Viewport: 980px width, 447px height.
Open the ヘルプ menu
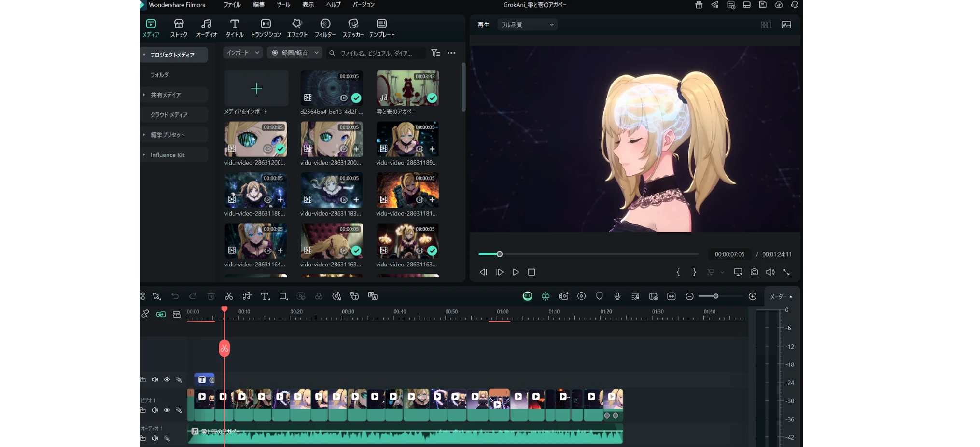(333, 5)
